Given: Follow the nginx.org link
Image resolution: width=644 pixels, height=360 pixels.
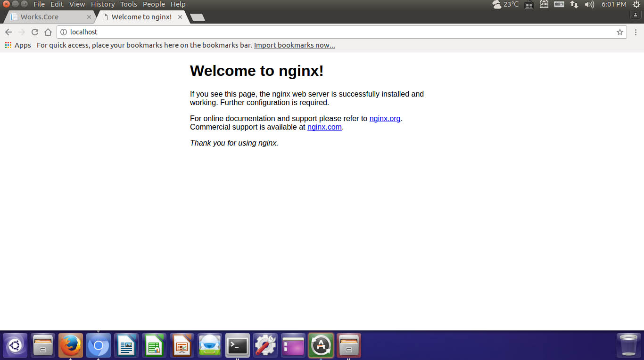Looking at the screenshot, I should [x=385, y=118].
